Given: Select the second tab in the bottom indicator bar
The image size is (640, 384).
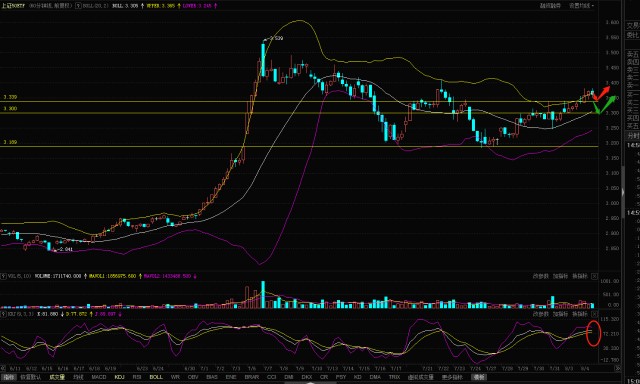Looking at the screenshot, I should point(31,377).
